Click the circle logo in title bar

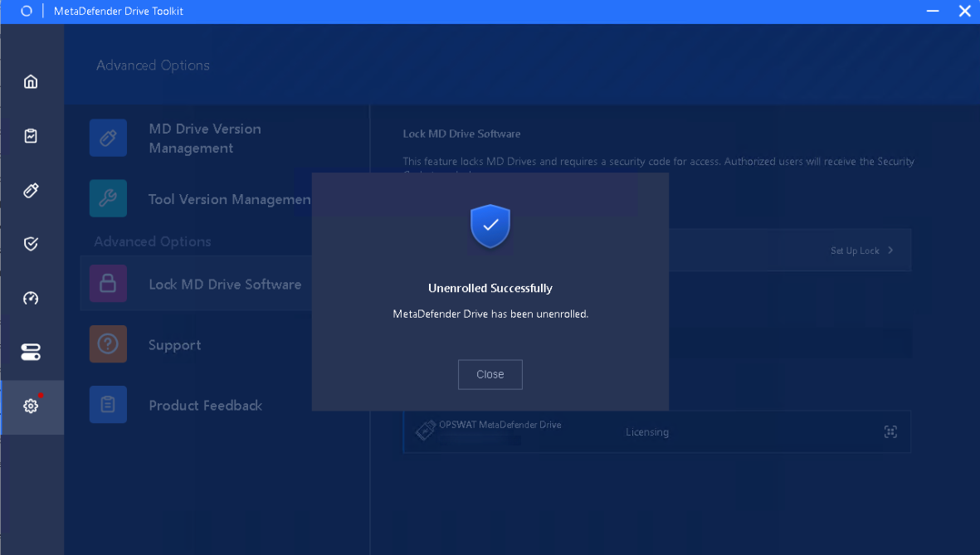(27, 11)
